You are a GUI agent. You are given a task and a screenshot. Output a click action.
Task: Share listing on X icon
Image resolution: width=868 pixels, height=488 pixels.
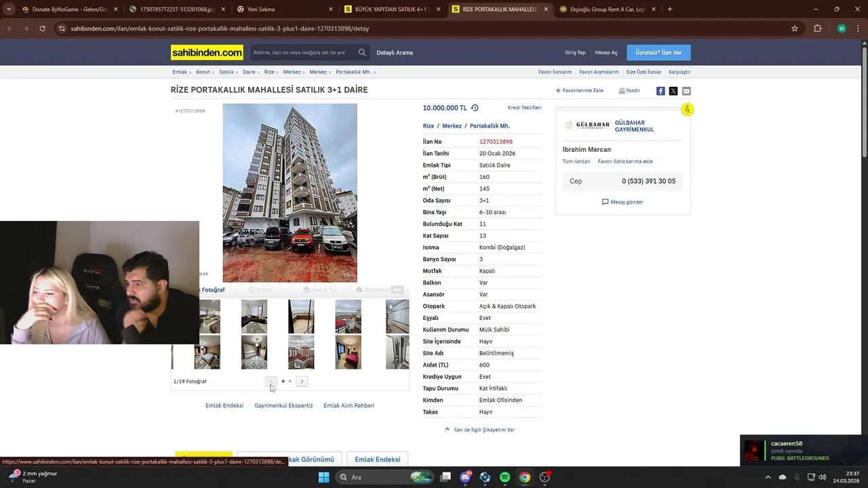coord(673,91)
